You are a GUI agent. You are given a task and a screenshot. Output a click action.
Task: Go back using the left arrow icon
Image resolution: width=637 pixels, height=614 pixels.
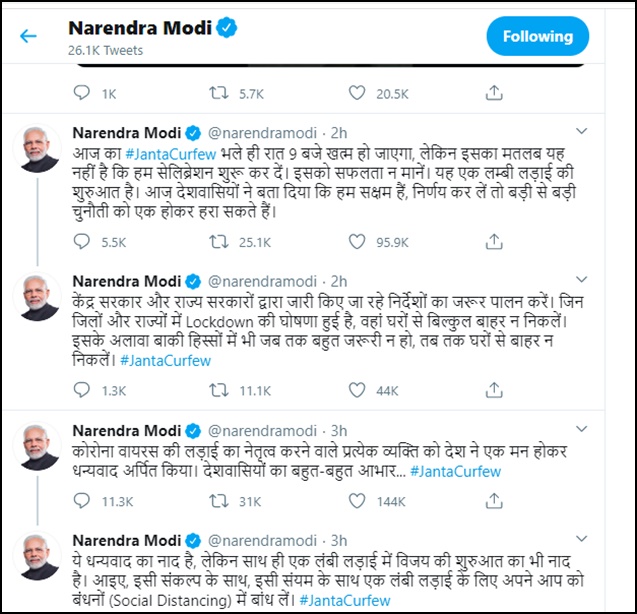tap(28, 36)
